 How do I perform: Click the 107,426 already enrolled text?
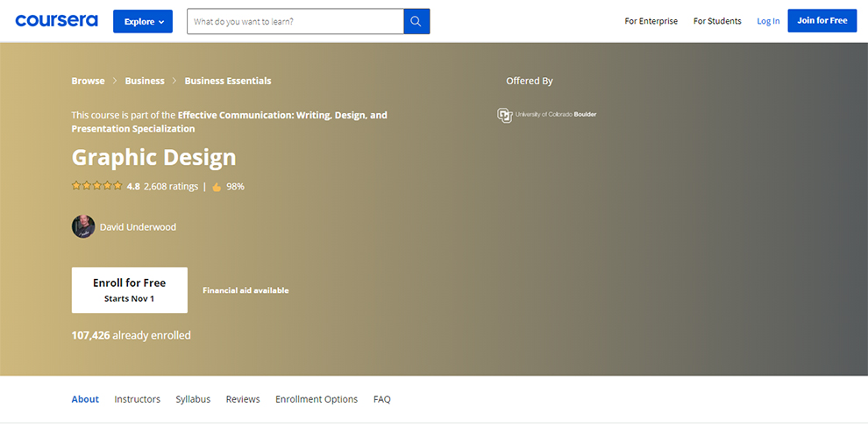pos(132,335)
